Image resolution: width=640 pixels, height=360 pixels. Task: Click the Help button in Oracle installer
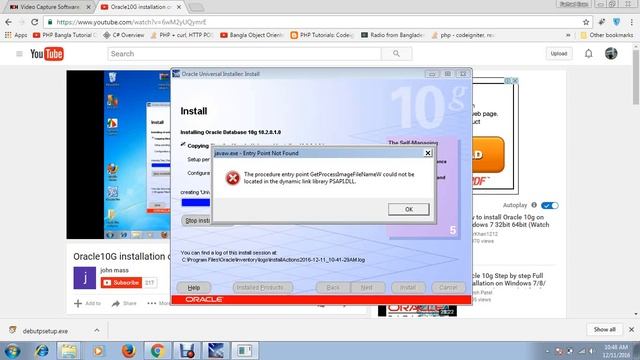point(193,287)
